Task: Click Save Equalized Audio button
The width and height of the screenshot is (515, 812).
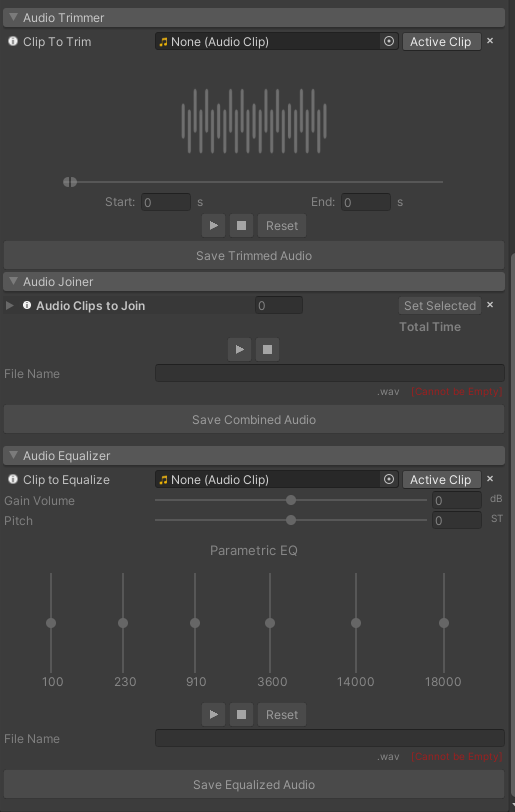Action: 254,785
